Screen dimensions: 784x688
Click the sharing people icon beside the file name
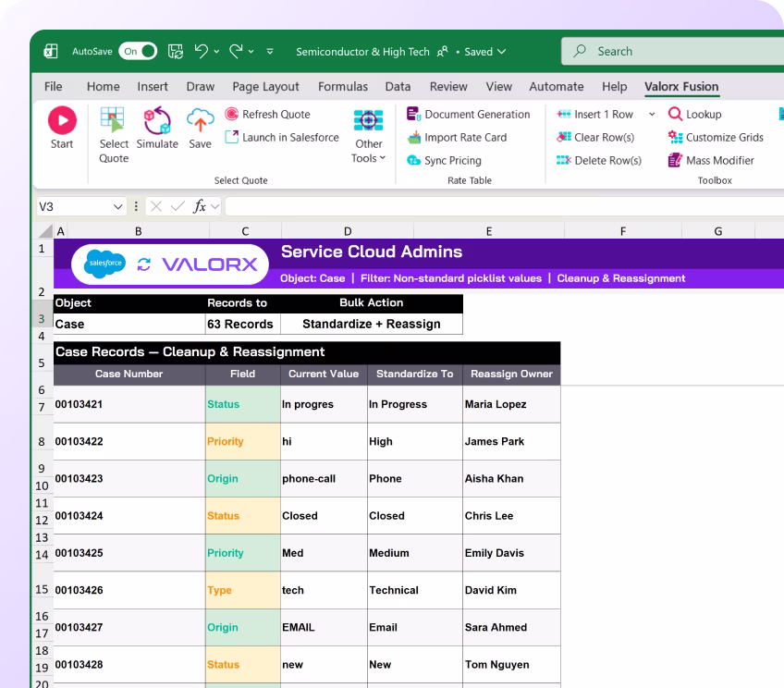(443, 52)
